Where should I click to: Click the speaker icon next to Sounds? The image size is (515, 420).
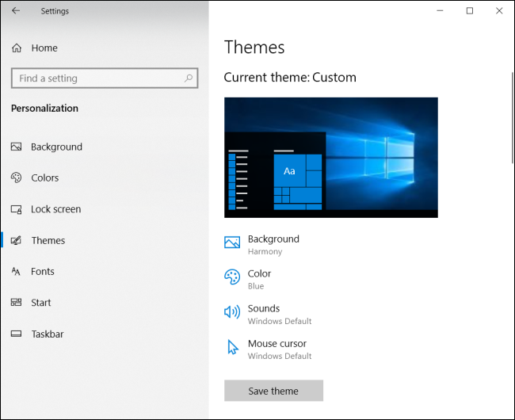(232, 312)
